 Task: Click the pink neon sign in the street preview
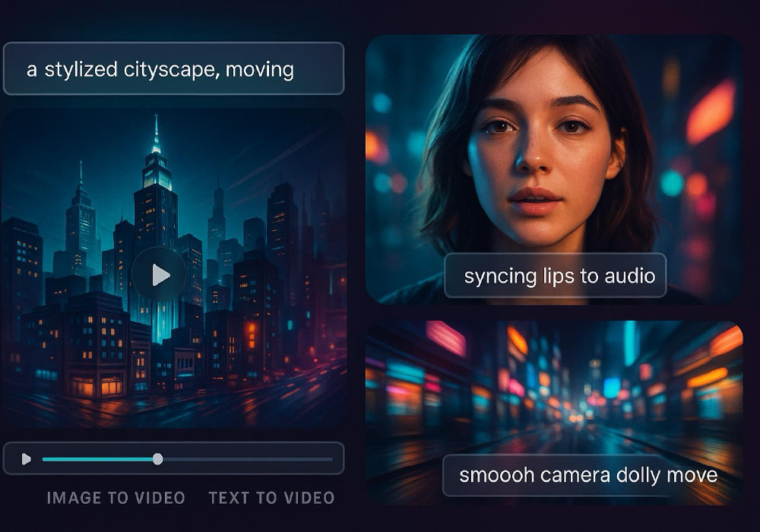445,337
